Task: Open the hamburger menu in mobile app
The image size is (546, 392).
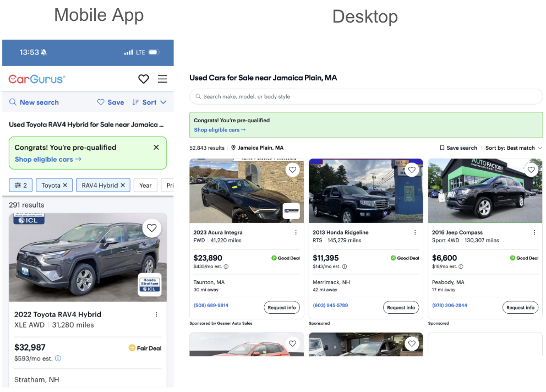Action: pos(162,79)
